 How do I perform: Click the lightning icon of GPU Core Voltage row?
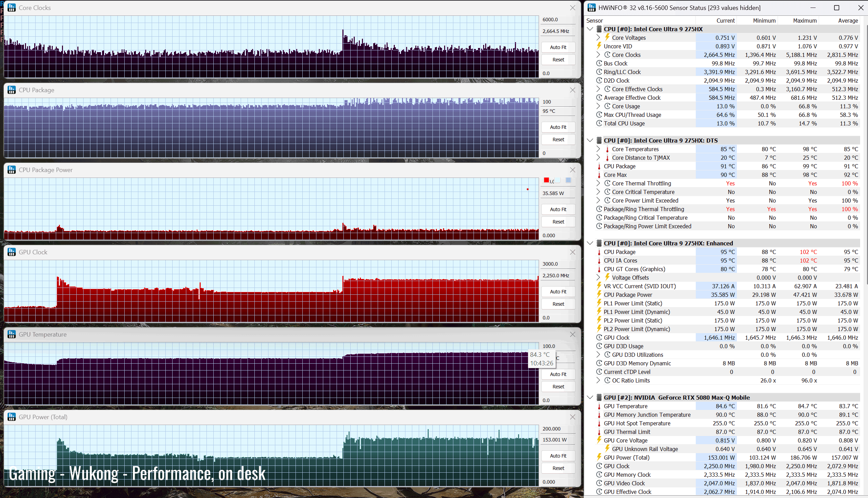tap(599, 440)
